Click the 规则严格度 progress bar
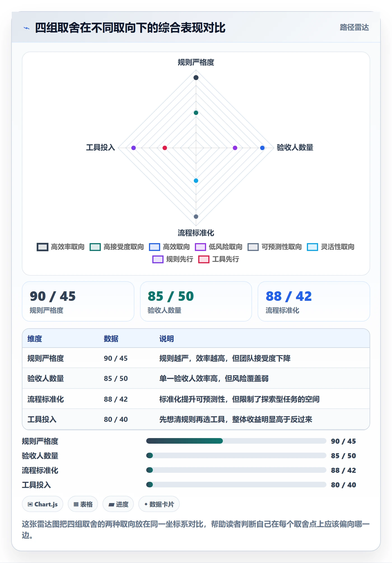 click(x=236, y=441)
